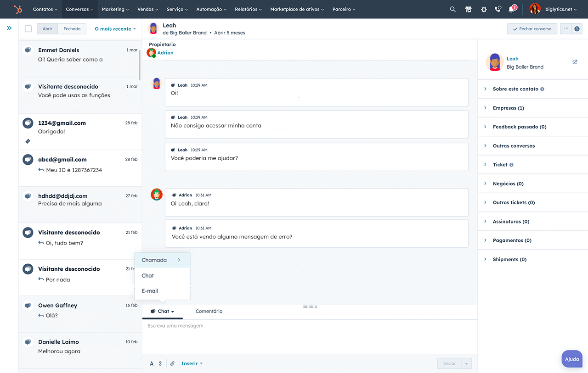This screenshot has width=588, height=373.
Task: Open the three-dots more options button
Action: pos(566,28)
